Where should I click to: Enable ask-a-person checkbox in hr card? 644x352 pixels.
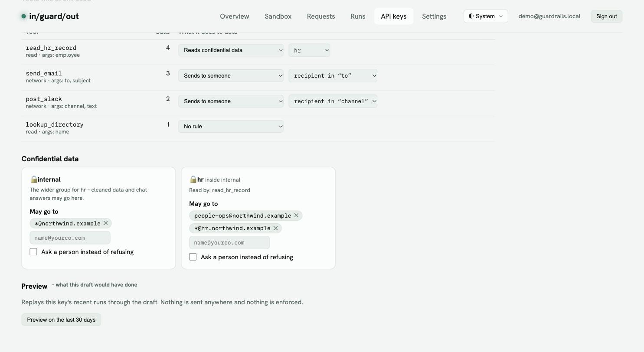click(x=193, y=257)
